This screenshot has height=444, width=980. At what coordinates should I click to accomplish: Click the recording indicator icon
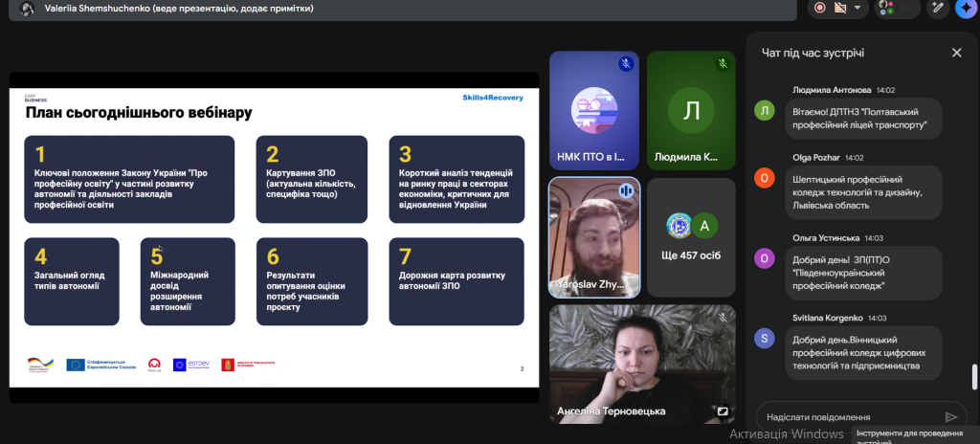pyautogui.click(x=820, y=8)
